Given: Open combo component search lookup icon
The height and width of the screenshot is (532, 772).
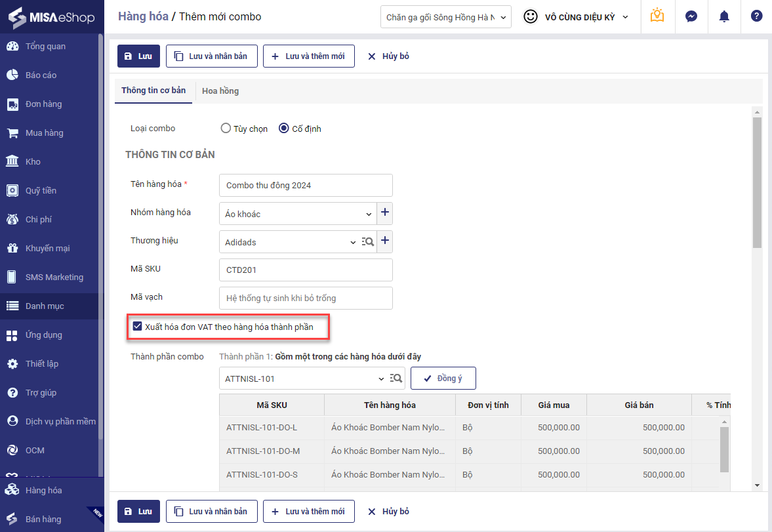Looking at the screenshot, I should [396, 379].
